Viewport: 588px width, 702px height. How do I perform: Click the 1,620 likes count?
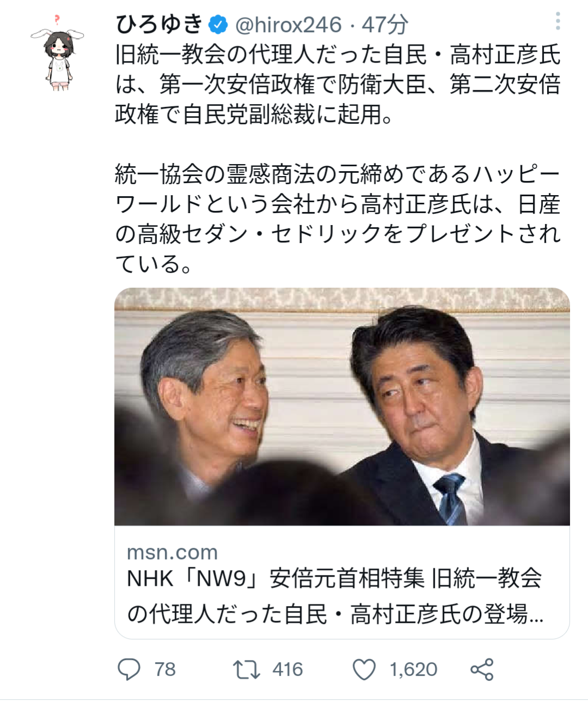point(413,669)
